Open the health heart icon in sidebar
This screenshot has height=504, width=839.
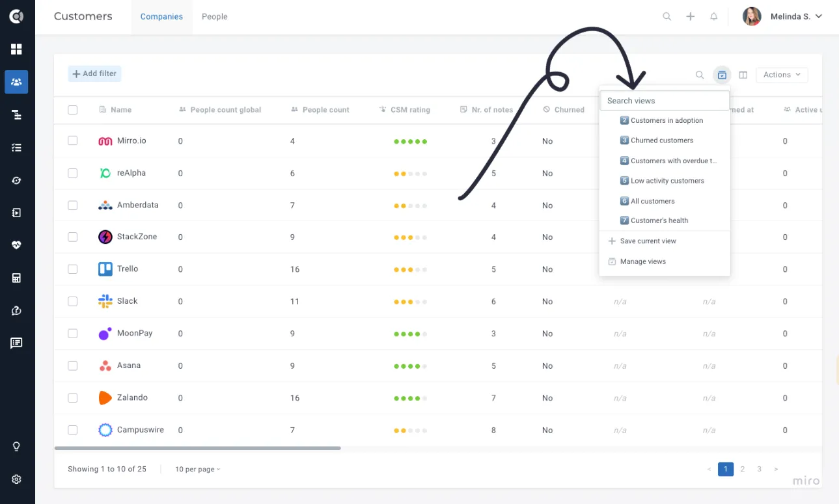16,245
